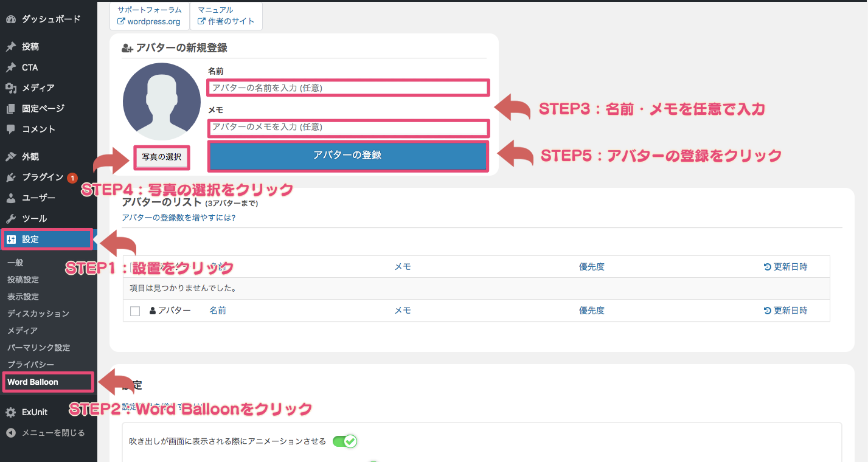The width and height of the screenshot is (868, 462).
Task: Select the 設定 menu item
Action: 47,240
